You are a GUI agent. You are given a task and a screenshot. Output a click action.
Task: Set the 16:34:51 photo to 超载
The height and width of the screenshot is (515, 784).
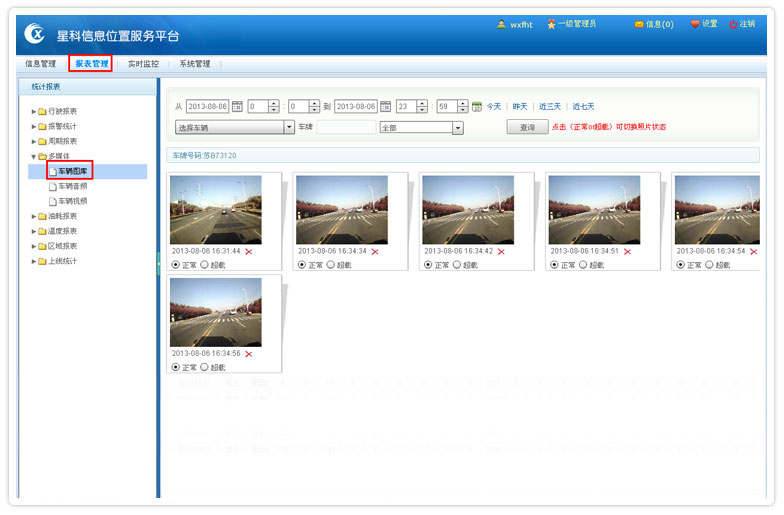[583, 265]
